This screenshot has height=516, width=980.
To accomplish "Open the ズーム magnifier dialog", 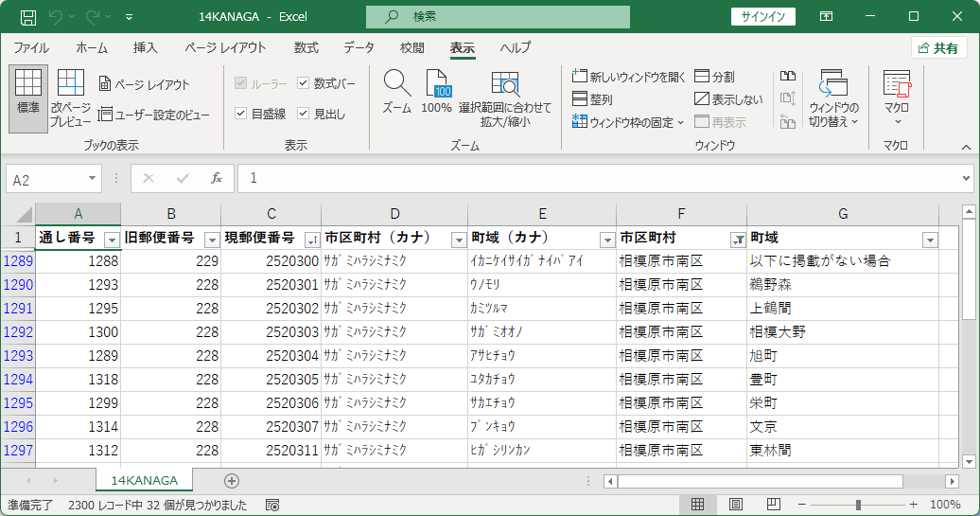I will (397, 91).
